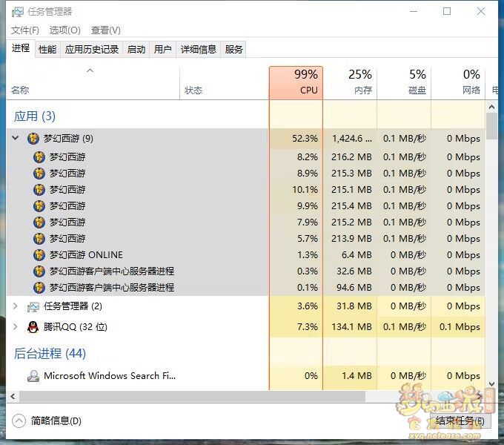504x445 pixels.
Task: Click the 后台进程 (44) section header
Action: pos(50,354)
